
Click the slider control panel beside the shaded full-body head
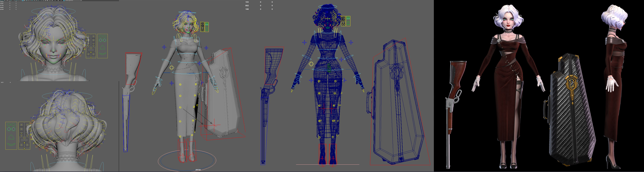coord(202,27)
